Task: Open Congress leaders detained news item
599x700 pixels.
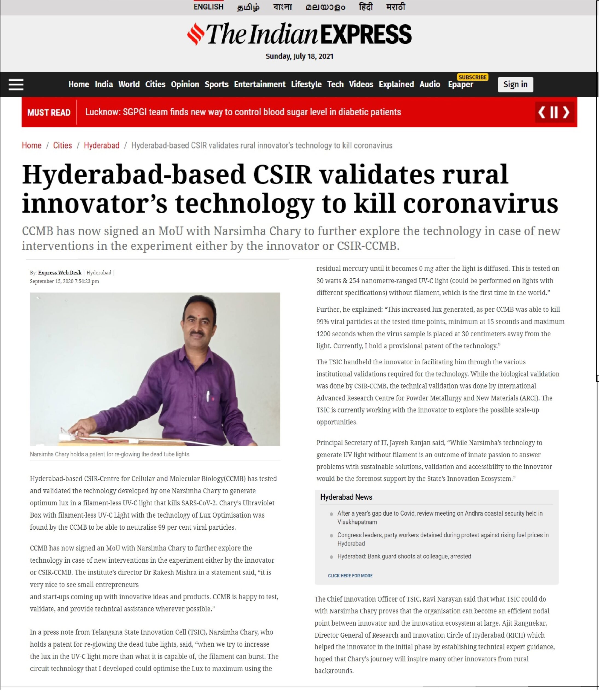Action: [443, 539]
